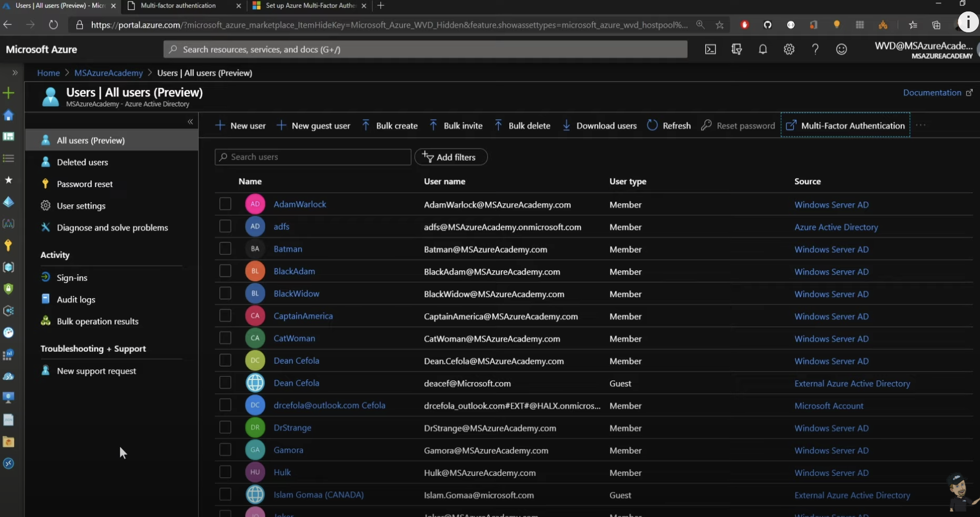
Task: Open the notifications bell
Action: (x=763, y=50)
